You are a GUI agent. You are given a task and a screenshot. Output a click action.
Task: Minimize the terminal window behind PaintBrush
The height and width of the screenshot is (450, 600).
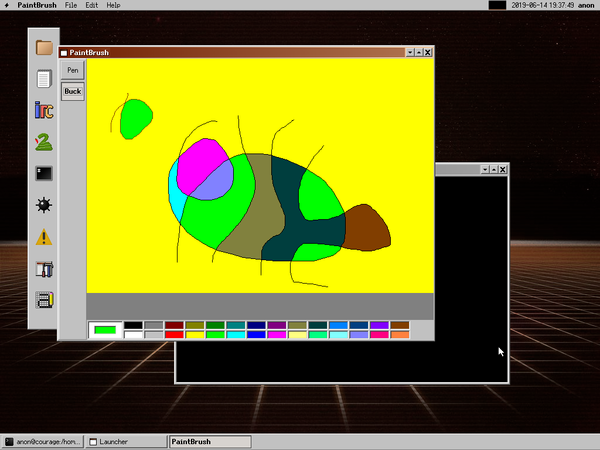485,169
